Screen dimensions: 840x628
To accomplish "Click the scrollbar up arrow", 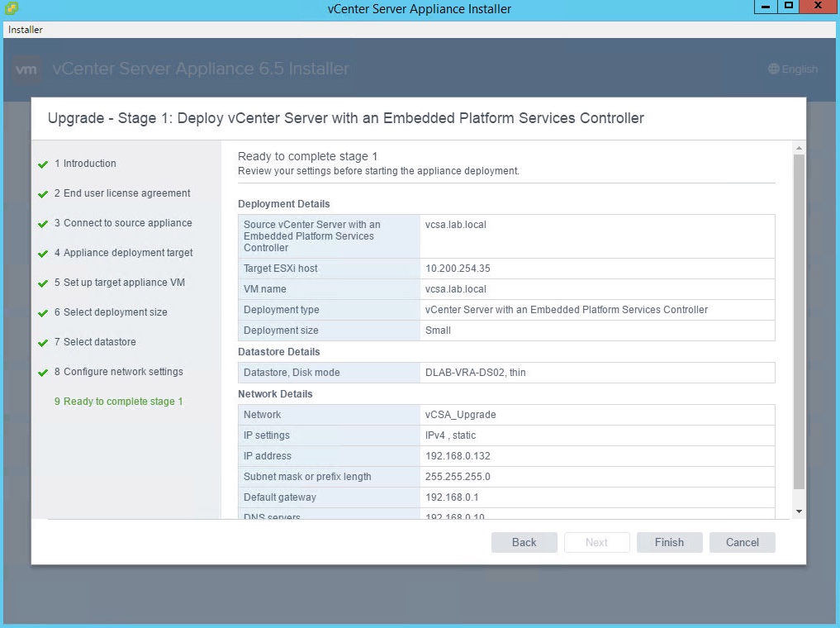I will (799, 148).
